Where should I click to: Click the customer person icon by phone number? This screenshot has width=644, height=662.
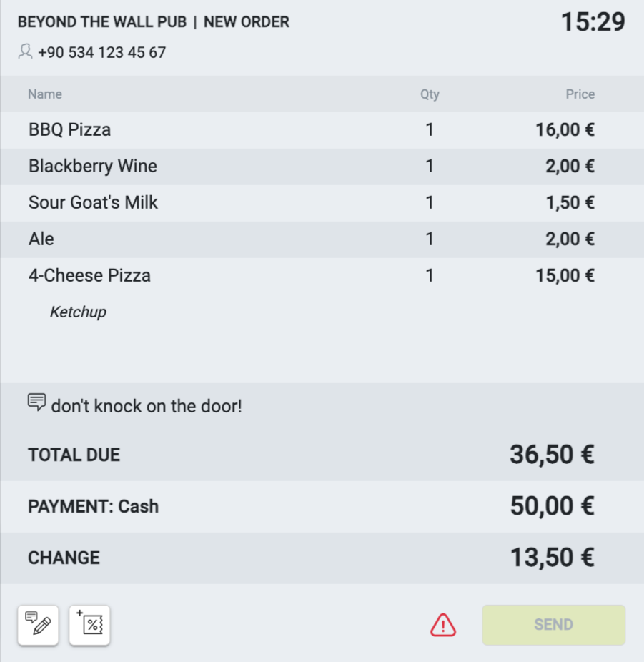pyautogui.click(x=26, y=51)
